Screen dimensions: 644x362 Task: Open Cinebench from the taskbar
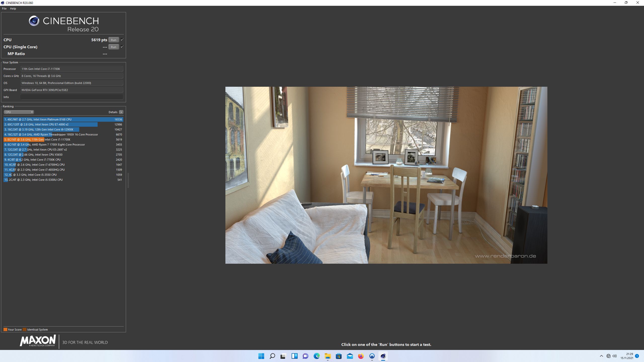pyautogui.click(x=383, y=356)
